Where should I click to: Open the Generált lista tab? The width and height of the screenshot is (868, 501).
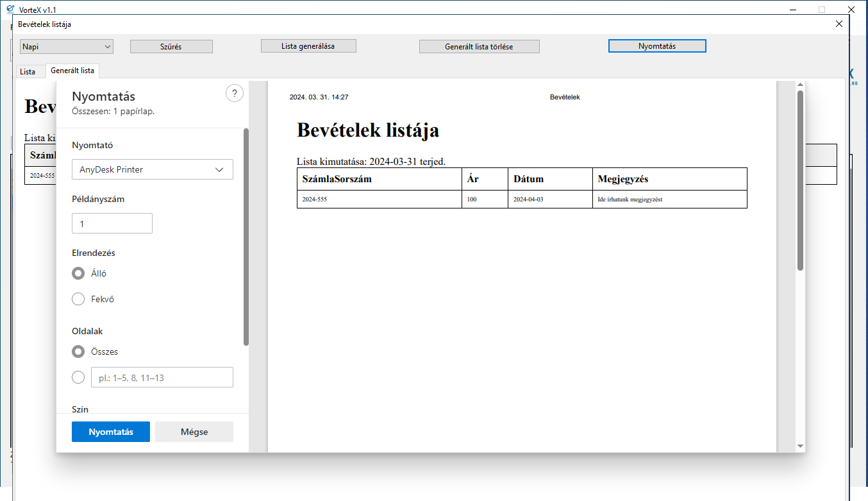click(x=72, y=71)
